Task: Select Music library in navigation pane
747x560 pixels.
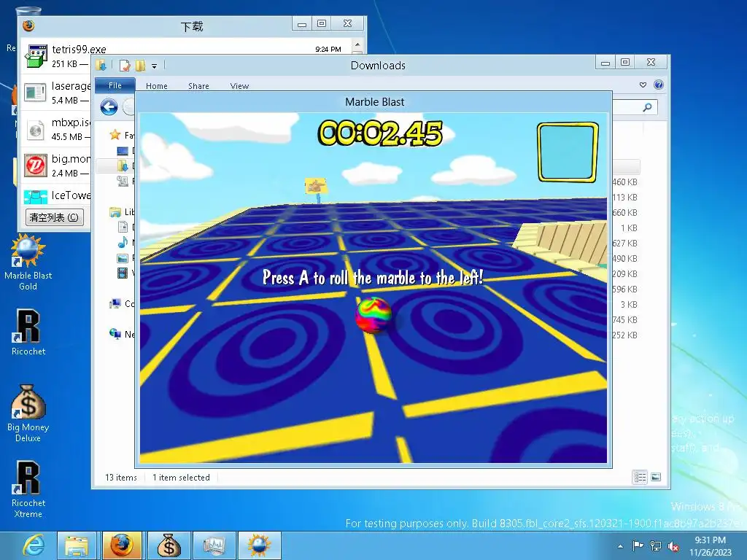Action: pos(123,242)
